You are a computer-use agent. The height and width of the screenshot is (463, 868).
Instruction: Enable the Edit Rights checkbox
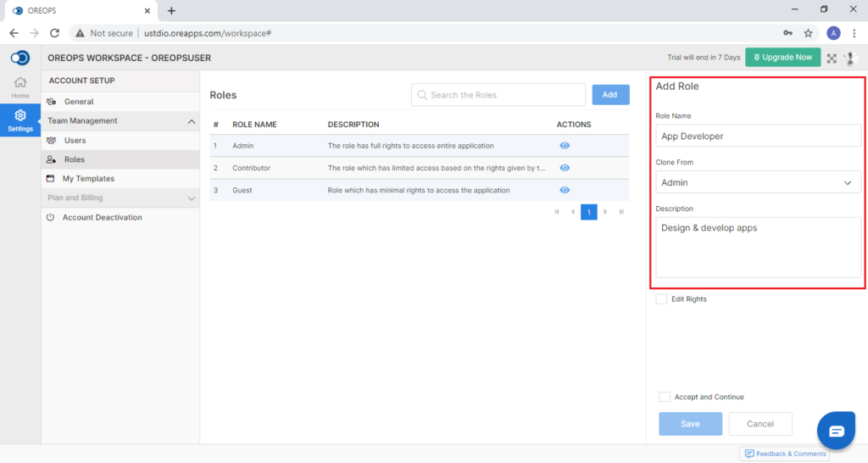[x=661, y=299]
